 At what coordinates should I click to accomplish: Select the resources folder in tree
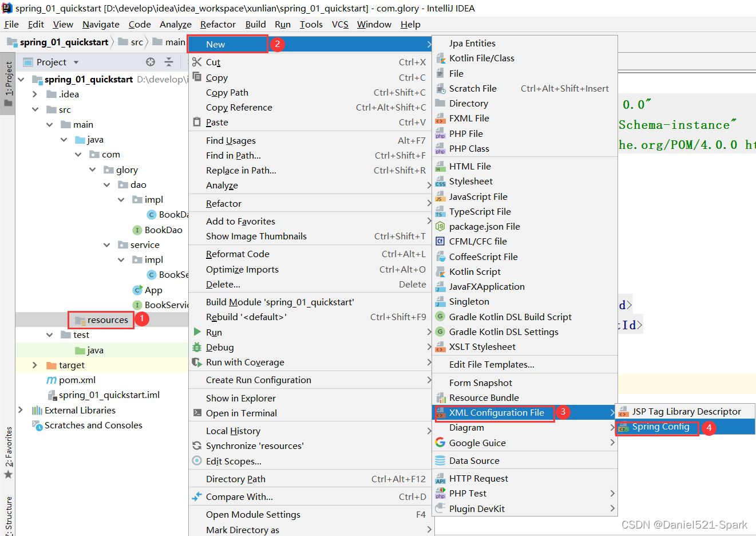click(x=101, y=320)
